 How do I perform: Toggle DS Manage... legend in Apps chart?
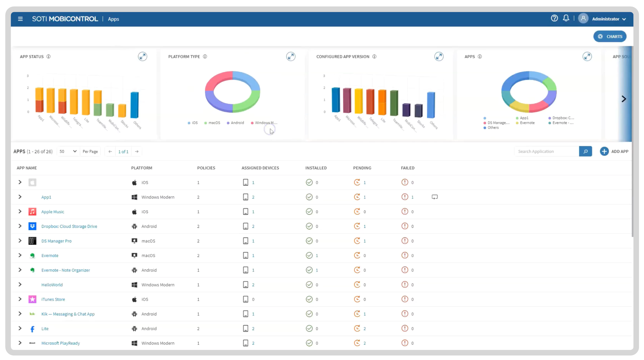click(496, 123)
